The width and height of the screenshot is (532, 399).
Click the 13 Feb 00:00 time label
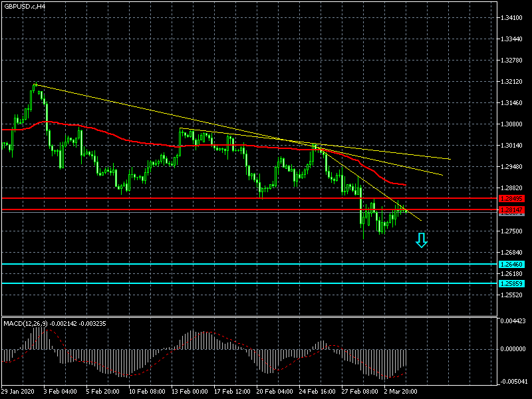coord(190,391)
